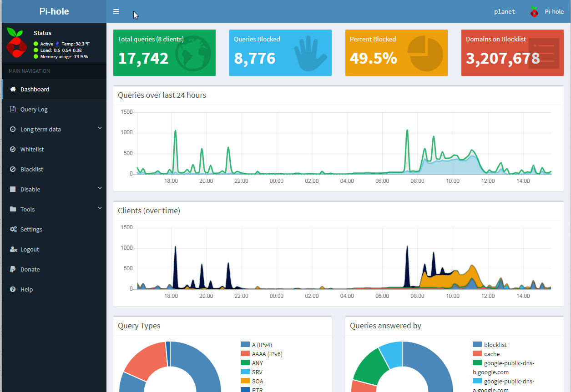Toggle ANY legend color swatch
The width and height of the screenshot is (571, 392).
(x=245, y=363)
